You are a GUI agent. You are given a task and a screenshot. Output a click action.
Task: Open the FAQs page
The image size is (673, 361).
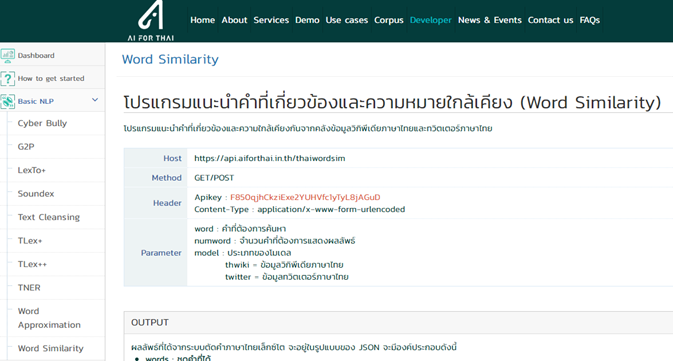tap(590, 20)
